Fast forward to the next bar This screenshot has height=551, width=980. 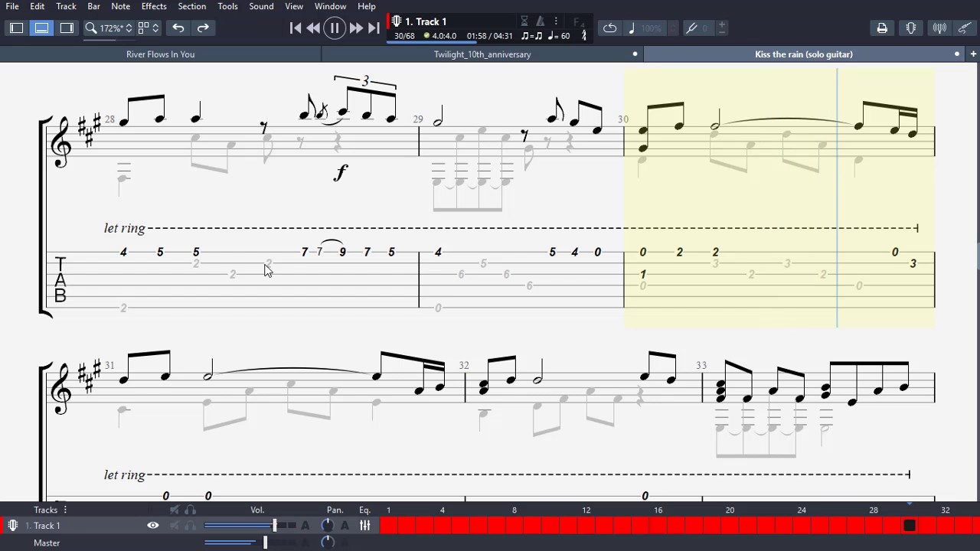356,28
